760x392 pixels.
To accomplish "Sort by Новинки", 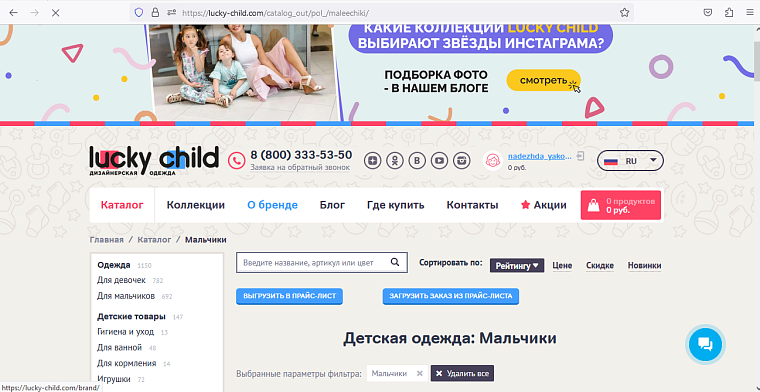I will coord(645,266).
